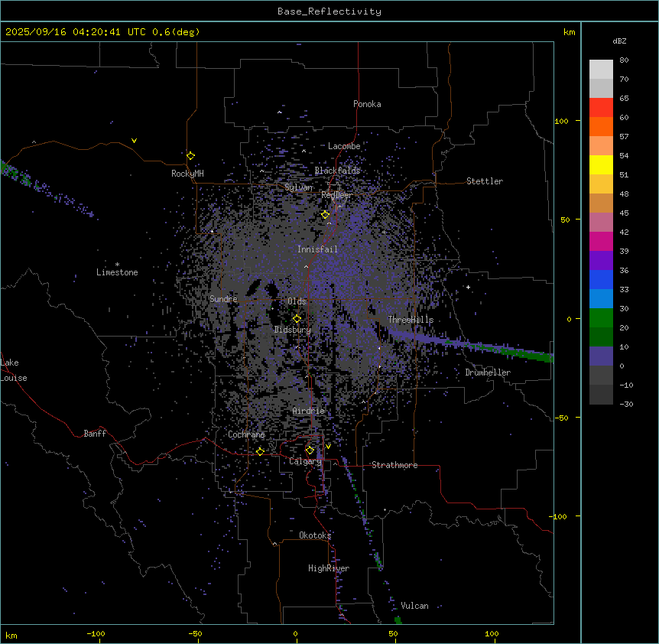Click the Okotoks label

click(x=315, y=535)
